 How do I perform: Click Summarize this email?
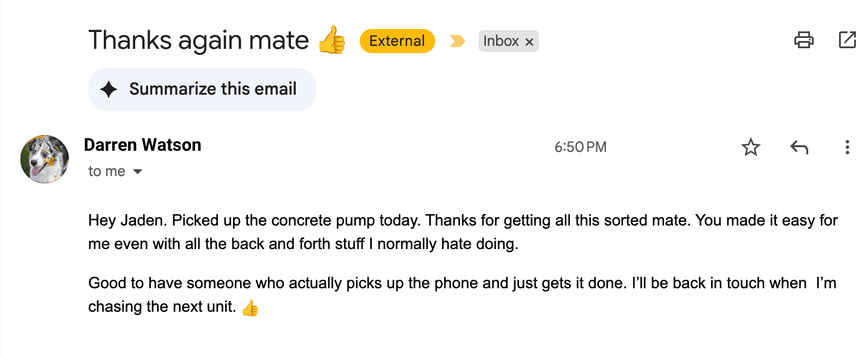tap(202, 89)
